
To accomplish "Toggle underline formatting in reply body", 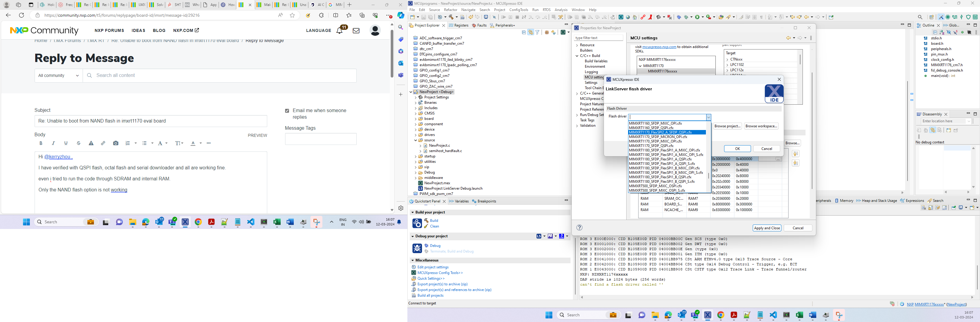I will [x=66, y=143].
